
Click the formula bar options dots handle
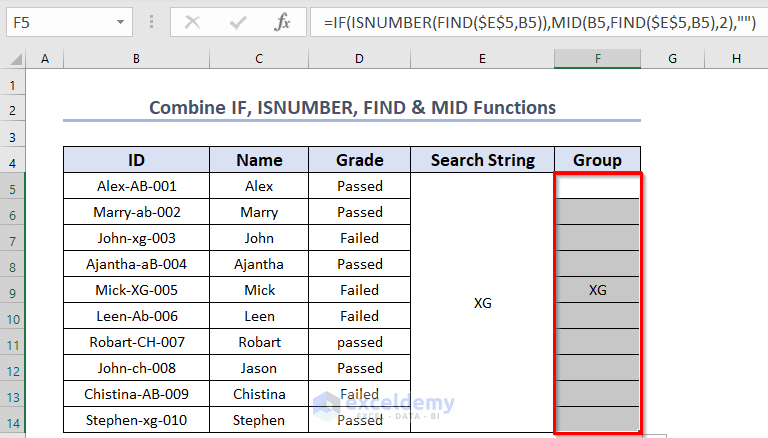(x=151, y=21)
